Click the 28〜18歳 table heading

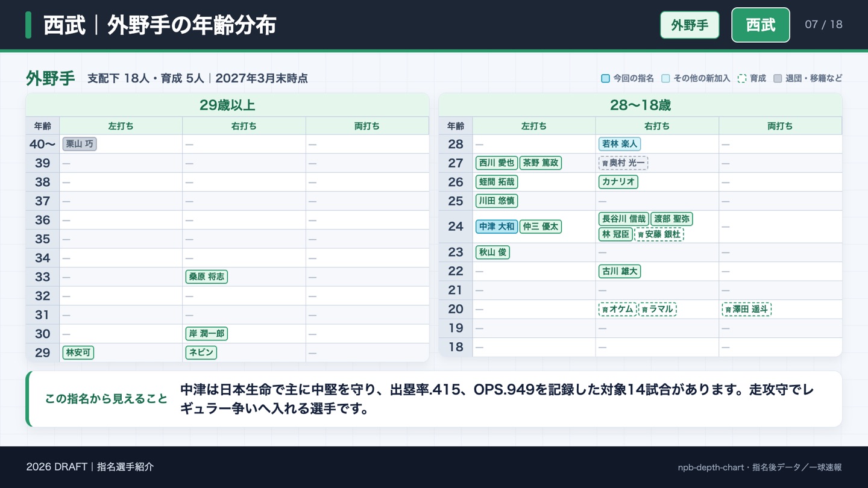[640, 105]
